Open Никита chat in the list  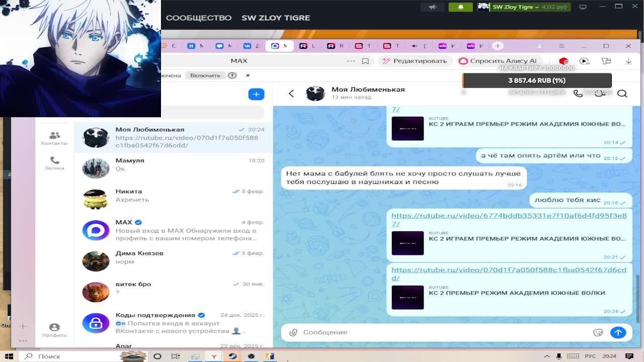174,199
